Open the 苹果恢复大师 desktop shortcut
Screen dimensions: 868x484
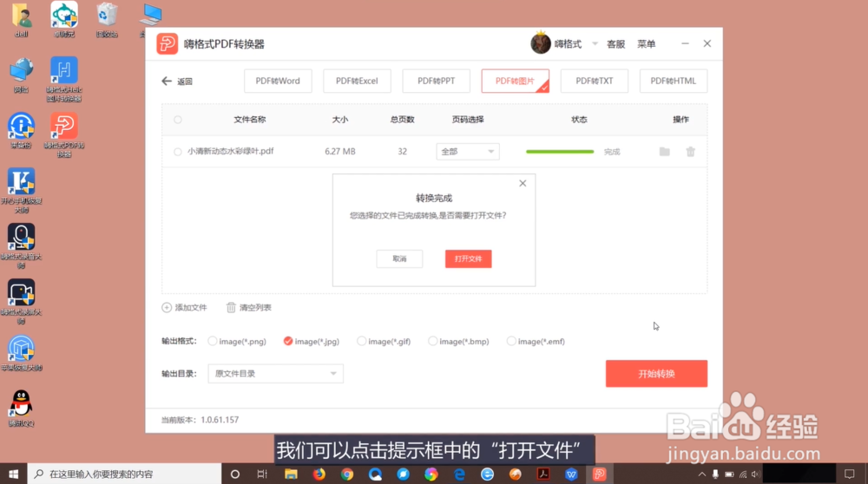pyautogui.click(x=21, y=353)
